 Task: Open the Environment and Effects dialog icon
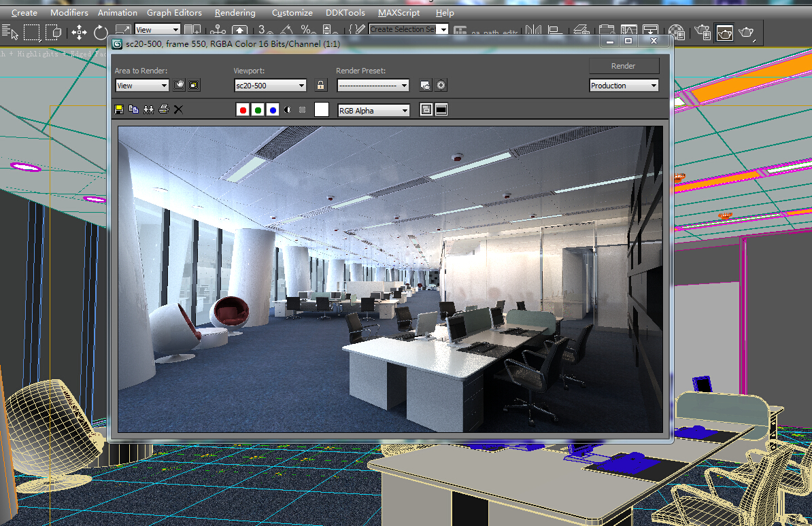pyautogui.click(x=441, y=86)
